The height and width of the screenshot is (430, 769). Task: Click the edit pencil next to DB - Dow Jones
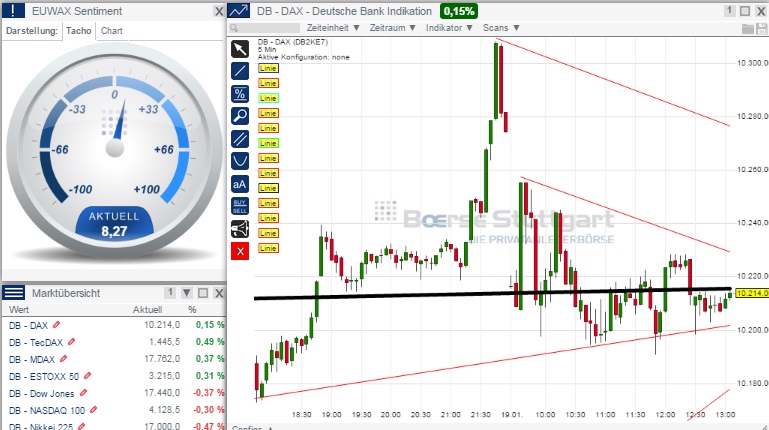(x=83, y=393)
